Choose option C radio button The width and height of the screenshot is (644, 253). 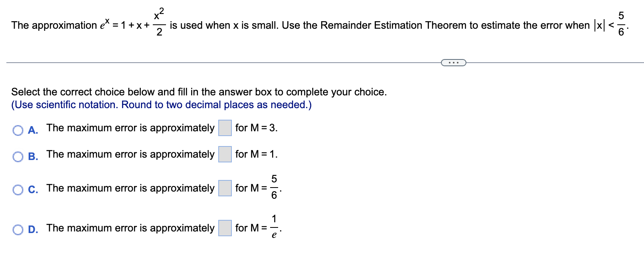(x=18, y=190)
